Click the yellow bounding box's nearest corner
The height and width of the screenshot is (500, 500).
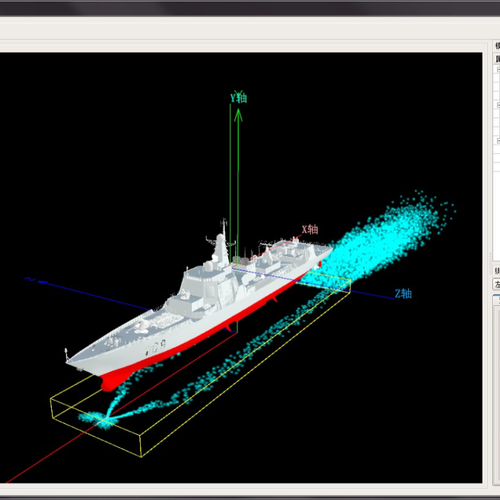[x=141, y=456]
